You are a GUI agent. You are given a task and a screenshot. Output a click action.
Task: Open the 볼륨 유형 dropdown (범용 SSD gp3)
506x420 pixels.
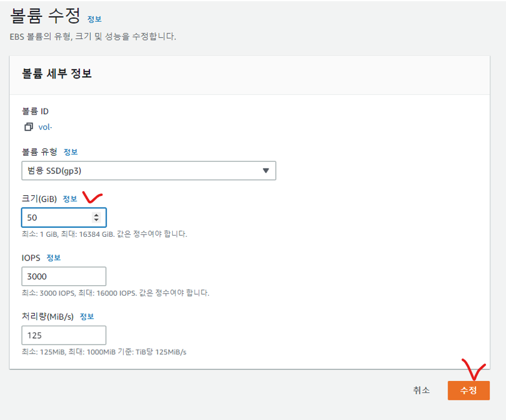[x=149, y=170]
